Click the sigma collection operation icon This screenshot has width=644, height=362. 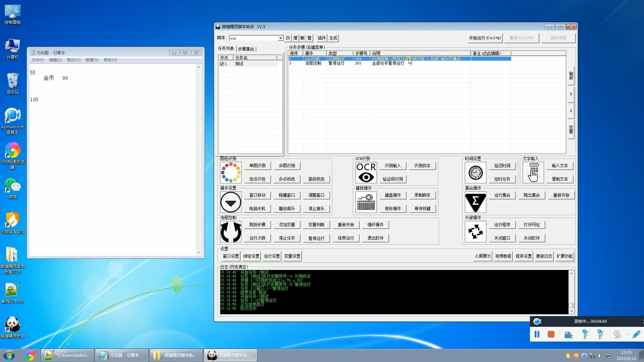[476, 202]
